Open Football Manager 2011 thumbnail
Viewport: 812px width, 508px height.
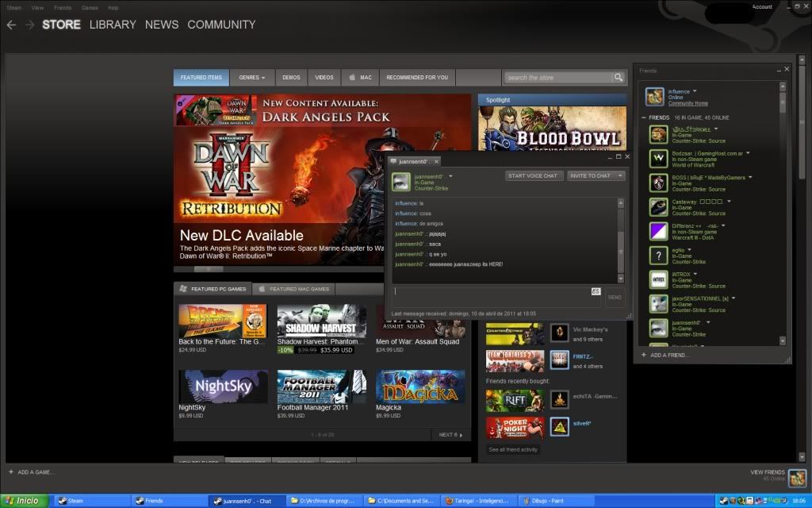tap(322, 387)
